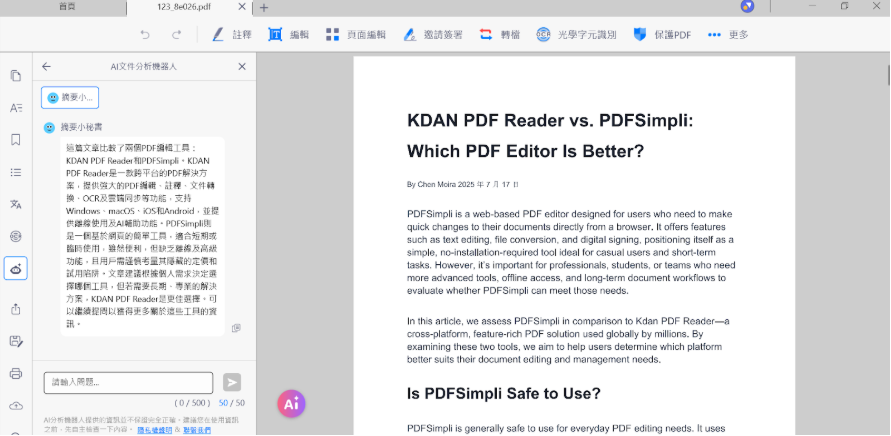Click the floating AI assistant bubble
Viewport: 891px width, 436px height.
point(292,404)
